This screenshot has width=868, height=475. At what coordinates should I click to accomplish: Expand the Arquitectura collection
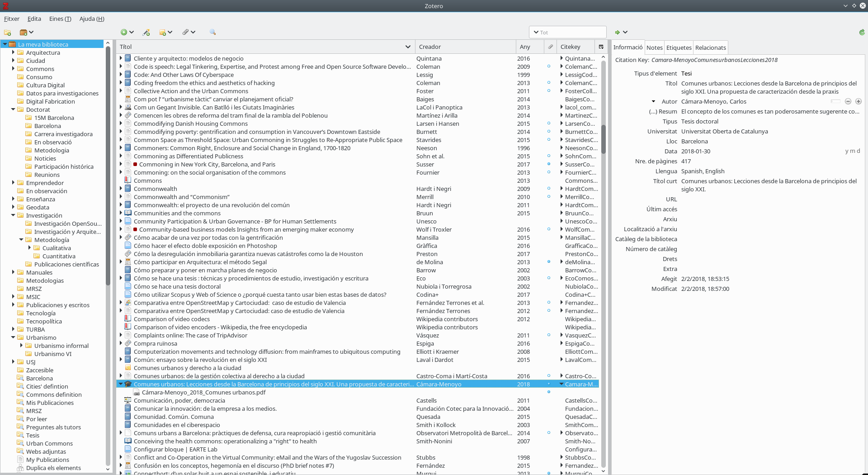pyautogui.click(x=13, y=52)
